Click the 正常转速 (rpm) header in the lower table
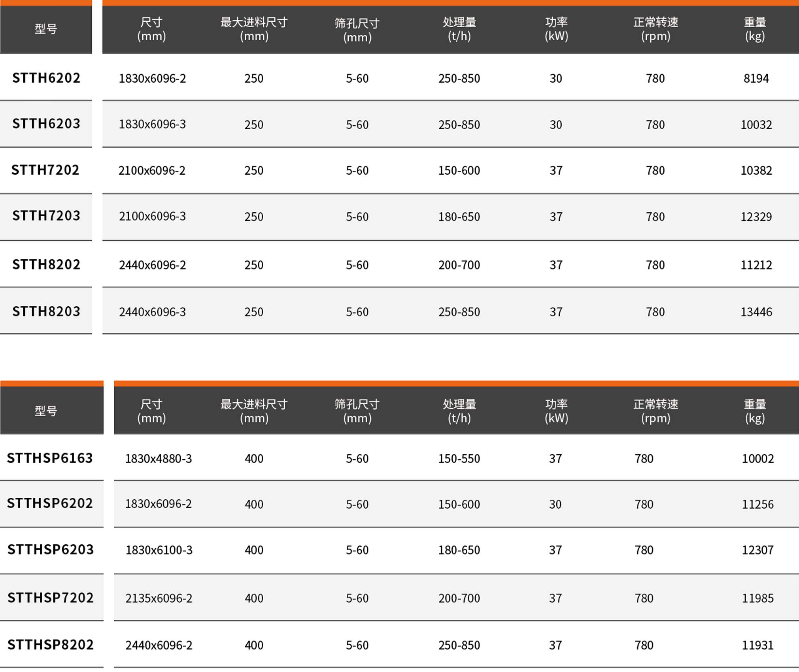The image size is (799, 672). click(655, 411)
